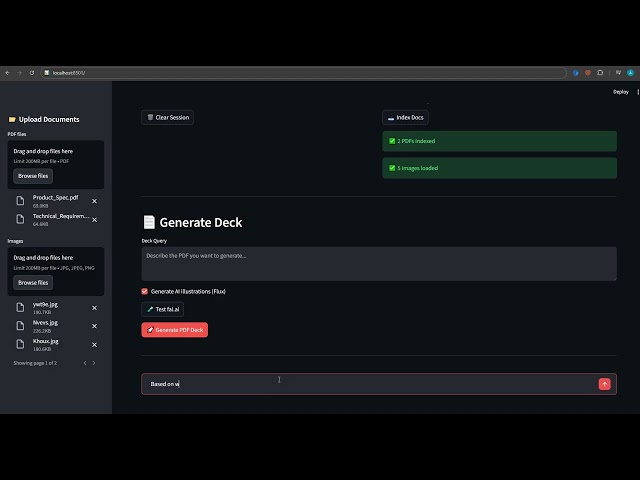
Task: Click the Clear Session button
Action: 167,118
